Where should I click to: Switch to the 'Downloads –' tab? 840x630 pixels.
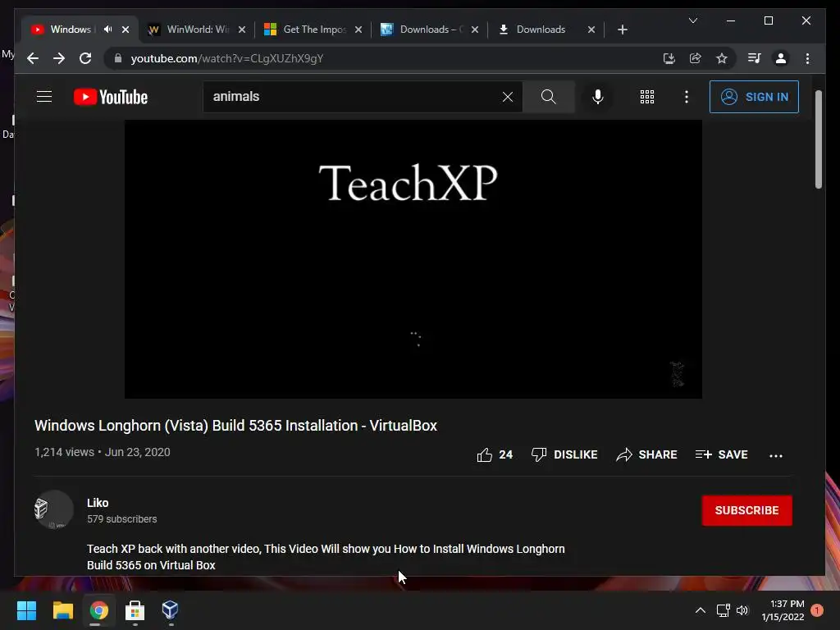coord(430,30)
